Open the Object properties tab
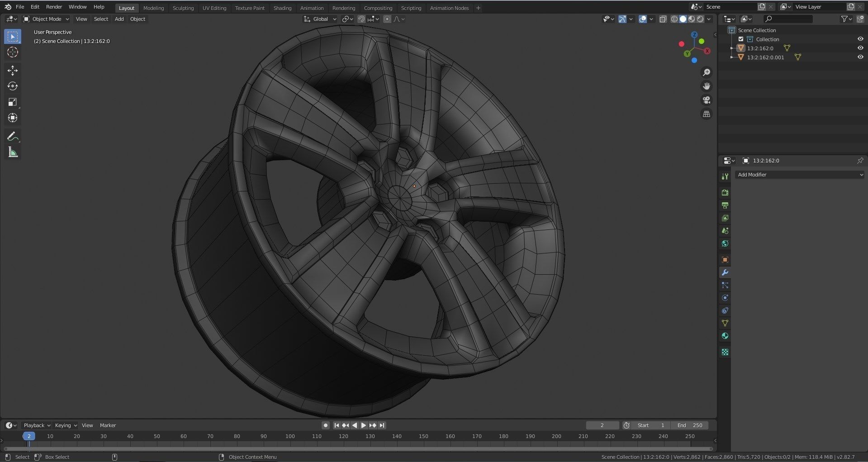Image resolution: width=868 pixels, height=462 pixels. 725,260
